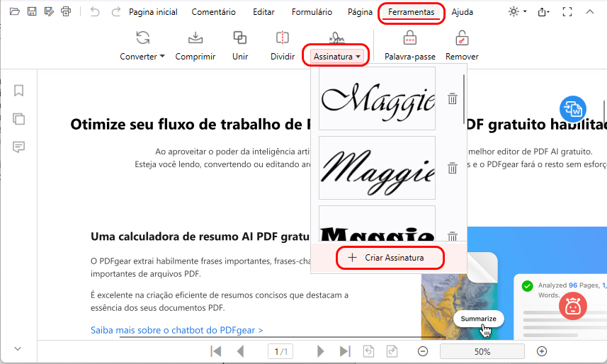Screen dimensions: 607x364
Task: Go to the next page
Action: click(x=320, y=351)
